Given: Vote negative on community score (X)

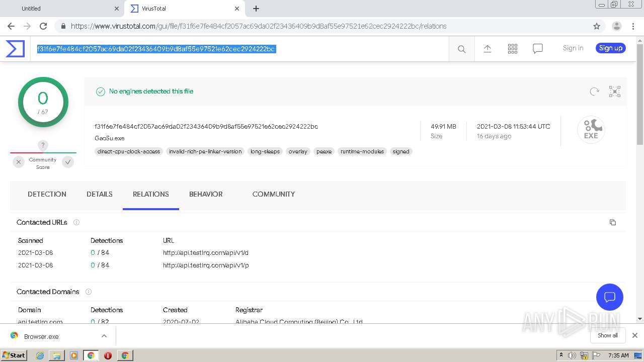Looking at the screenshot, I should coord(19,162).
